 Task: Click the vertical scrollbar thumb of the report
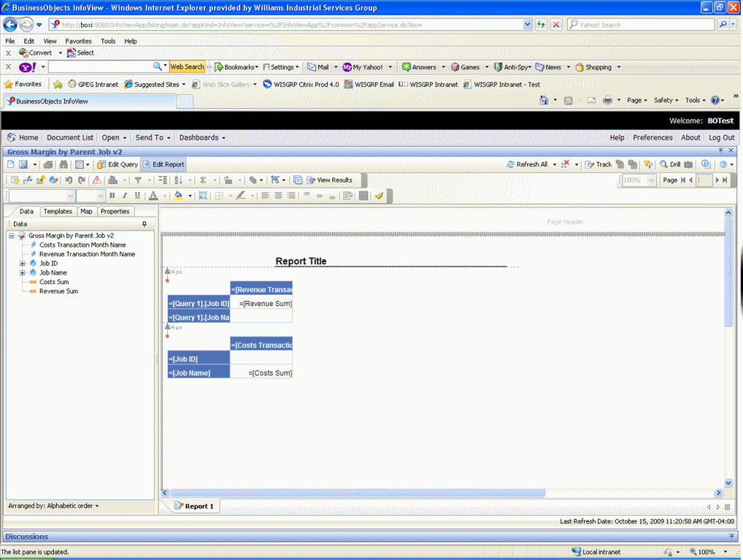point(728,272)
